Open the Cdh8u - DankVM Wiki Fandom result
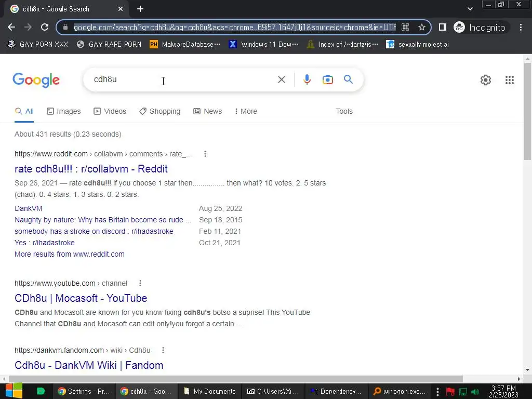This screenshot has width=532, height=399. (x=89, y=365)
